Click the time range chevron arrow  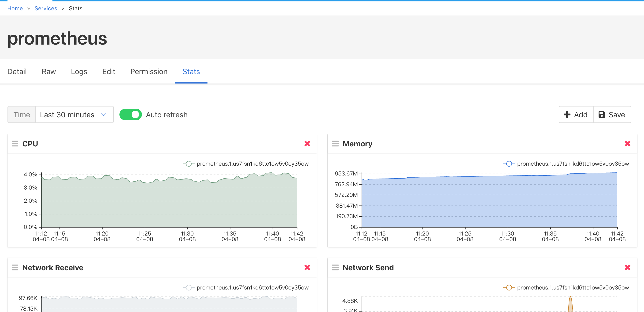[x=104, y=115]
